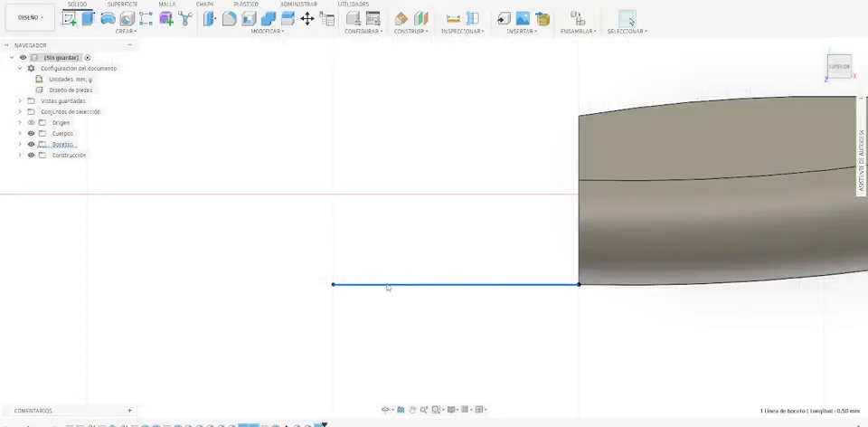868x427 pixels.
Task: Click the SUPERIOR ViewCube face
Action: pyautogui.click(x=839, y=66)
